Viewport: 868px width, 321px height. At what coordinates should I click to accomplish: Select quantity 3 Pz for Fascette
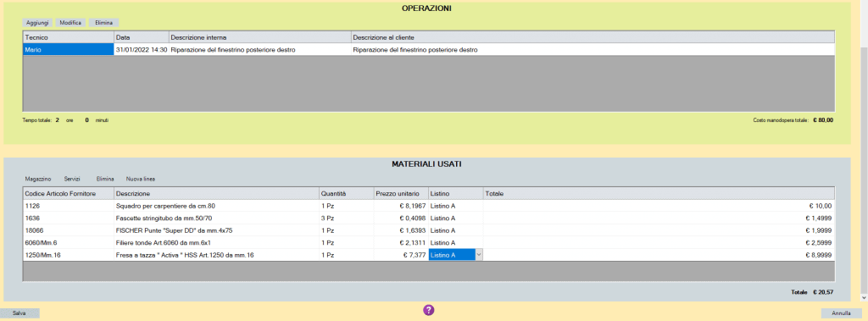[346, 218]
